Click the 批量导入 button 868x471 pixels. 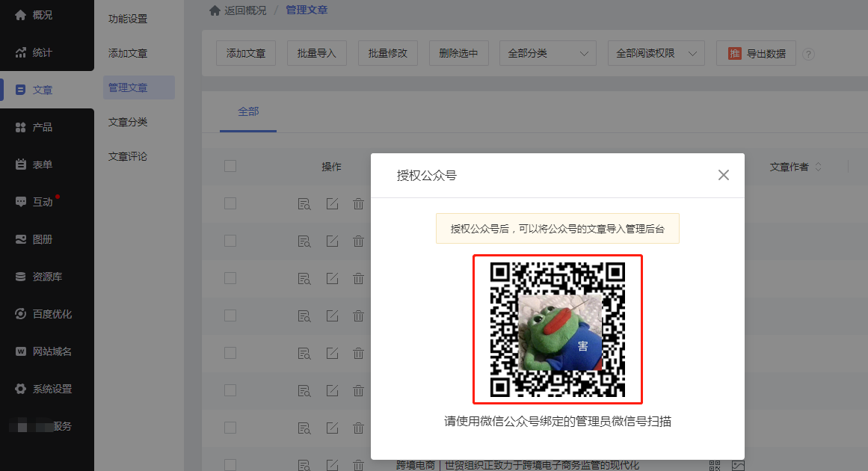[x=317, y=53]
